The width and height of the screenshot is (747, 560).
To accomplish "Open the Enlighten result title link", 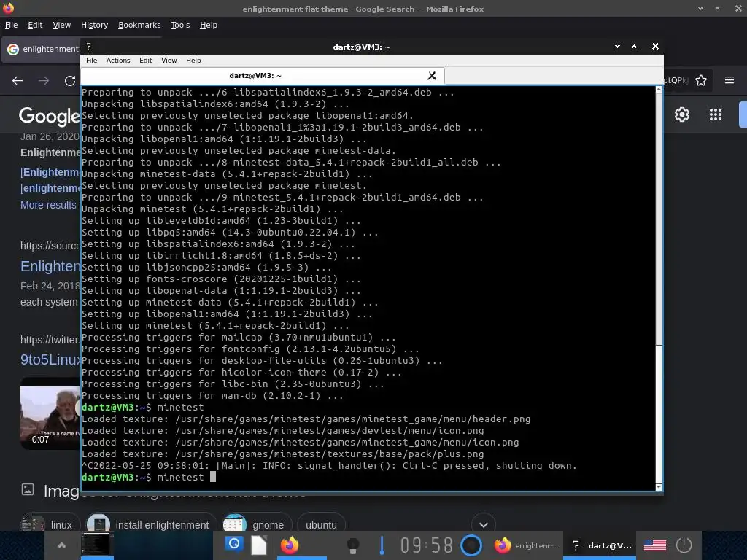I will click(50, 266).
